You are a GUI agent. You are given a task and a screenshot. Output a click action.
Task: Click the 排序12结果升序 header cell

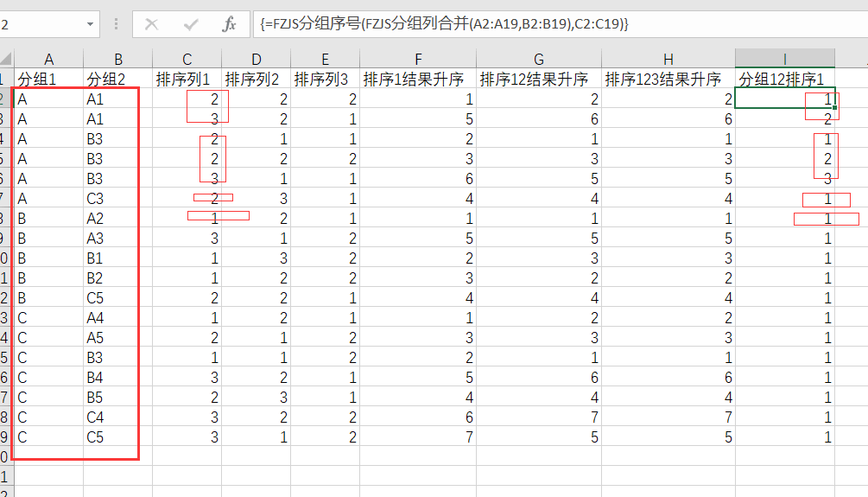539,79
